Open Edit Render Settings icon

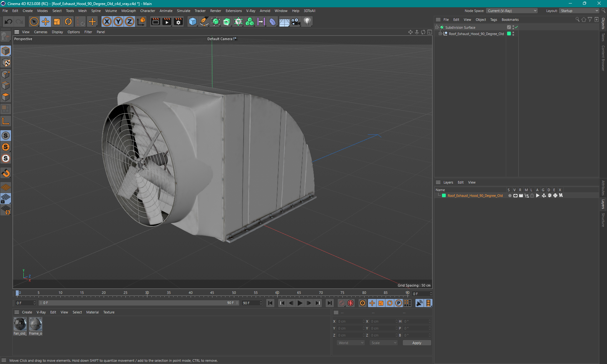[x=178, y=21]
